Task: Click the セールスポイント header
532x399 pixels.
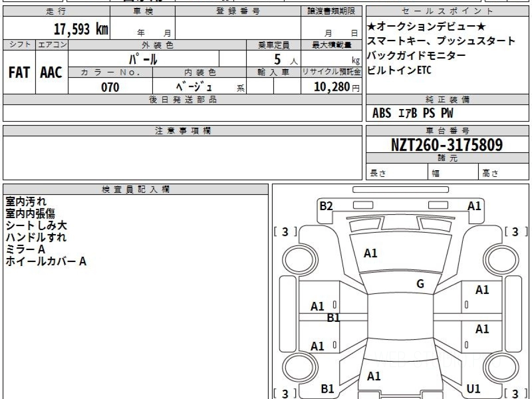Action: [x=447, y=11]
